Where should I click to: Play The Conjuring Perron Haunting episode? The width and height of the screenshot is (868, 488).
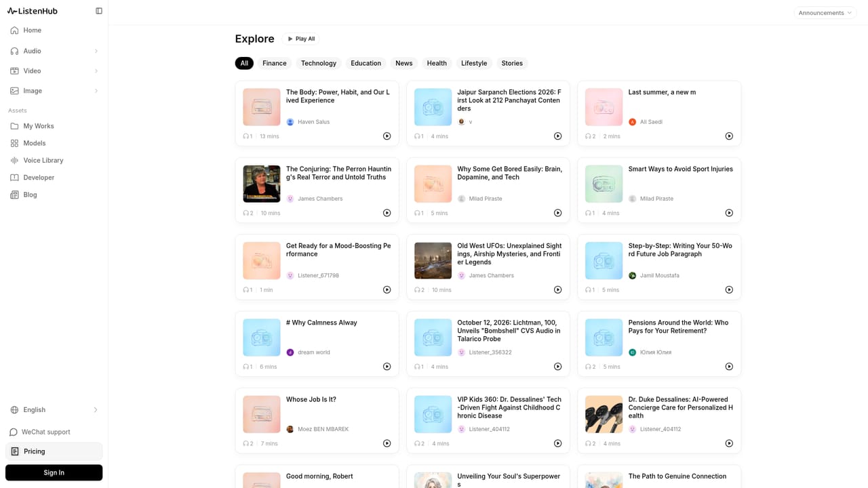click(x=387, y=213)
